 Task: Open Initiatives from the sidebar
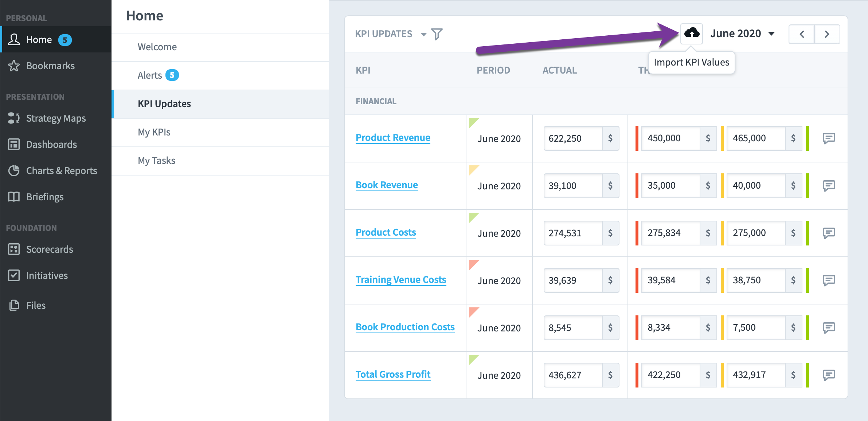(x=47, y=276)
